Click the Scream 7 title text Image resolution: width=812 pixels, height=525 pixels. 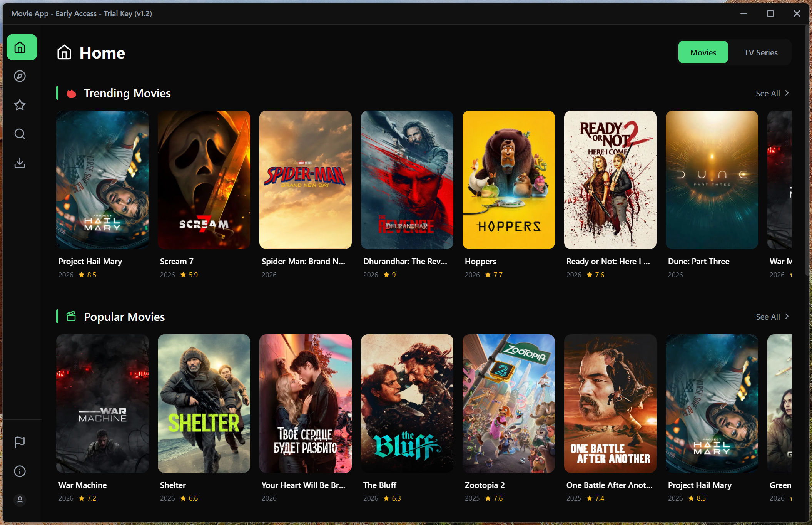tap(177, 261)
